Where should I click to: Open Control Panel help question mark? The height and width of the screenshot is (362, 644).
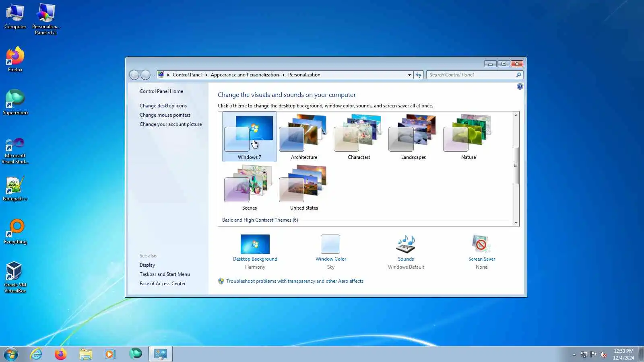pyautogui.click(x=520, y=86)
